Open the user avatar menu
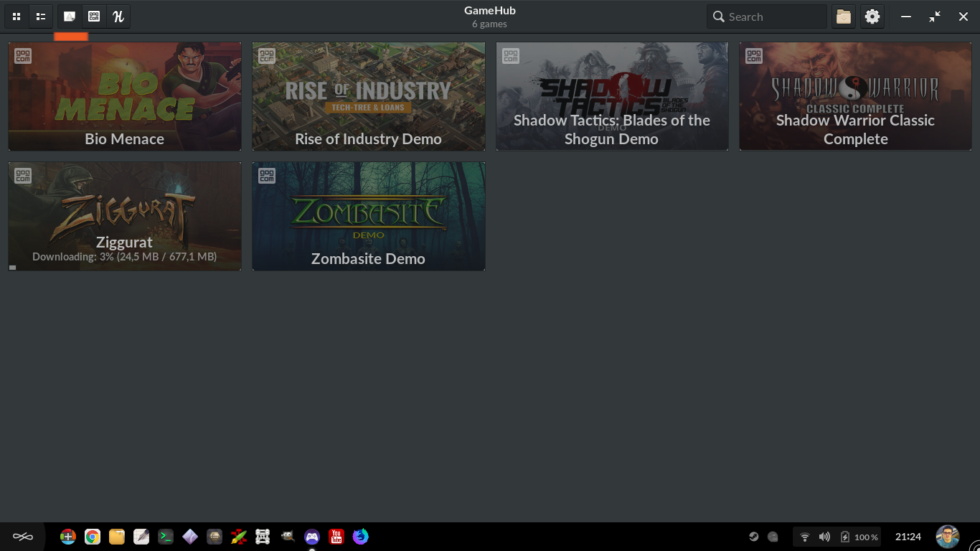Image resolution: width=980 pixels, height=551 pixels. coord(948,537)
